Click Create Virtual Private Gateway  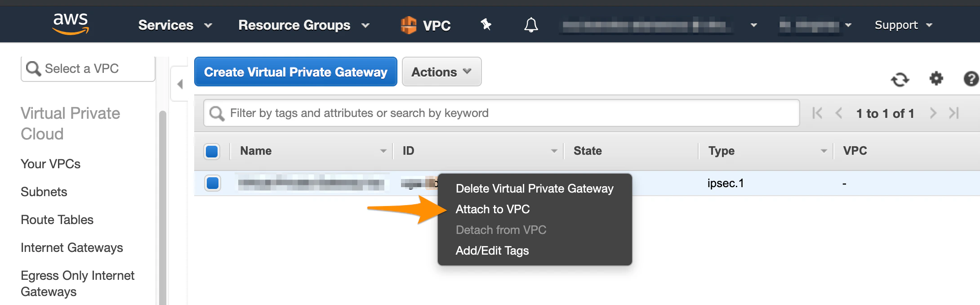tap(295, 72)
